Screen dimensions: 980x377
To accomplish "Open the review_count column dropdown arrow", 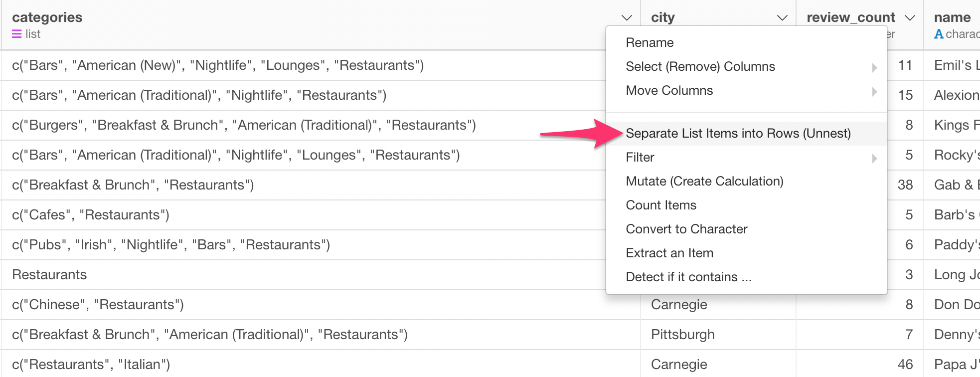I will click(910, 18).
